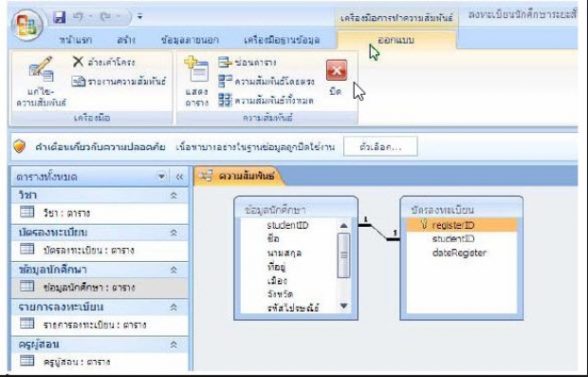Click the ความสัมพันธ์ tab icon
Screen dimensions: 588x377
(206, 176)
